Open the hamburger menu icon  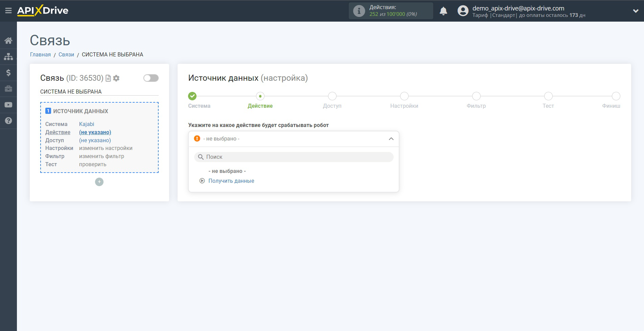pyautogui.click(x=8, y=11)
